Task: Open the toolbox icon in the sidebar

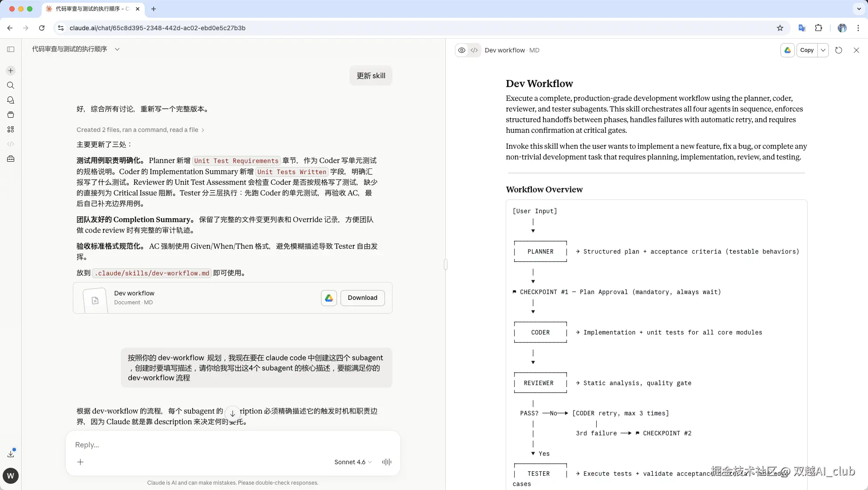Action: click(11, 159)
